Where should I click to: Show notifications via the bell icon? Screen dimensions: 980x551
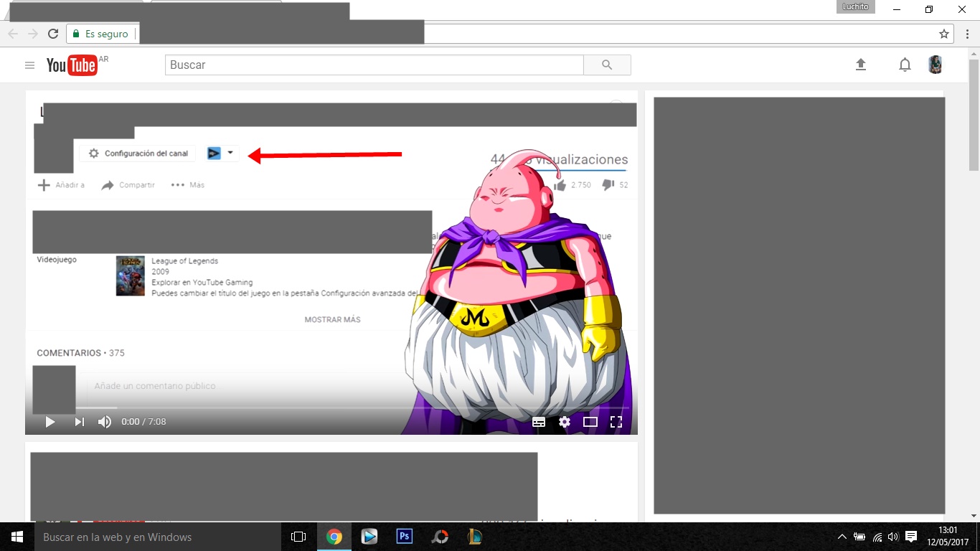905,65
